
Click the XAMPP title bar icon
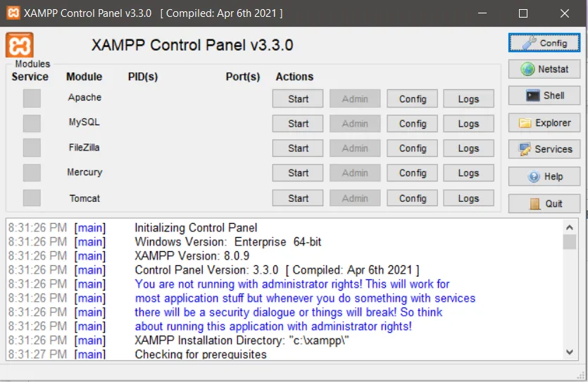click(x=13, y=13)
